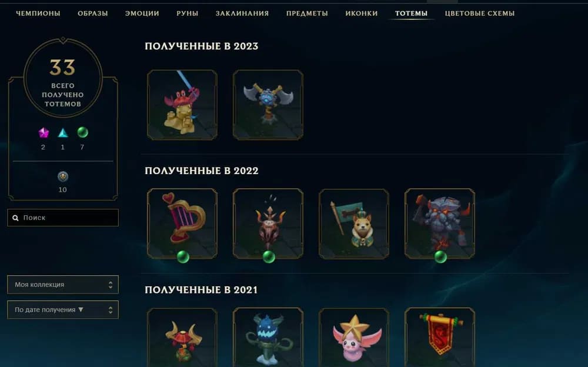Image resolution: width=588 pixels, height=367 pixels.
Task: Choose the horned skull trident ward
Action: point(268,223)
